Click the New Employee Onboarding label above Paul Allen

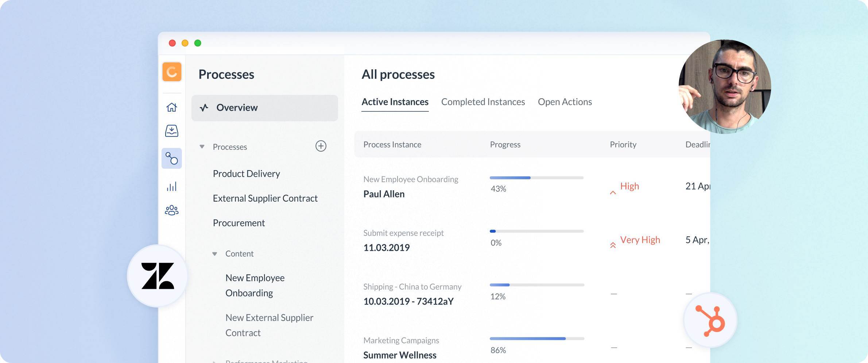411,179
